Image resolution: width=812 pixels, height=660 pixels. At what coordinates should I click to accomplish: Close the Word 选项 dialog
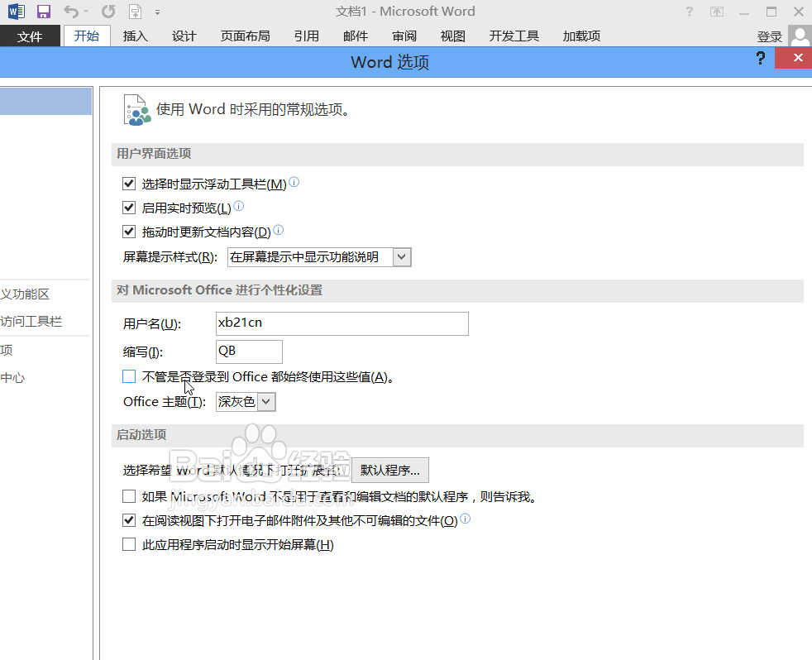[x=797, y=58]
